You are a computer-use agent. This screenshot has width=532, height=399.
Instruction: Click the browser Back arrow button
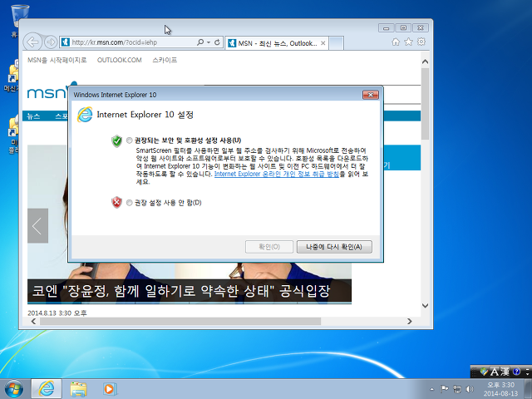tap(32, 42)
